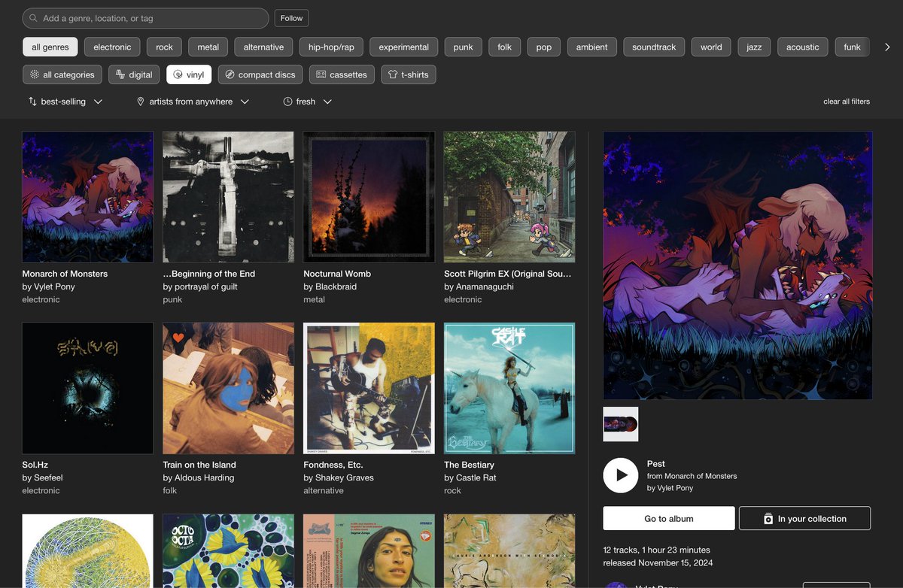This screenshot has width=903, height=588.
Task: Filter by experimental genre
Action: [x=404, y=47]
